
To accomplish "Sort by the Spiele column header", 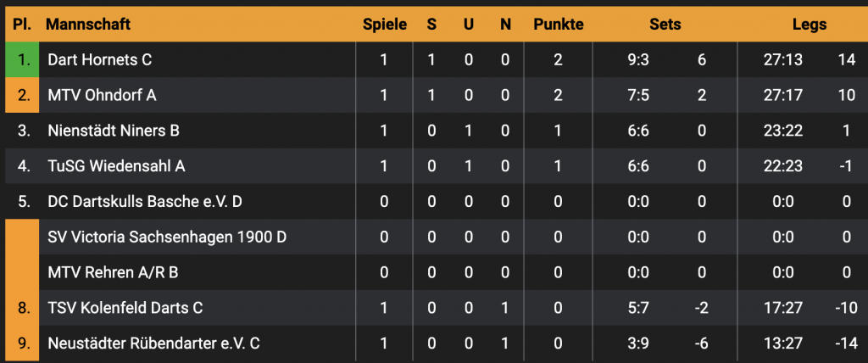I will (385, 25).
